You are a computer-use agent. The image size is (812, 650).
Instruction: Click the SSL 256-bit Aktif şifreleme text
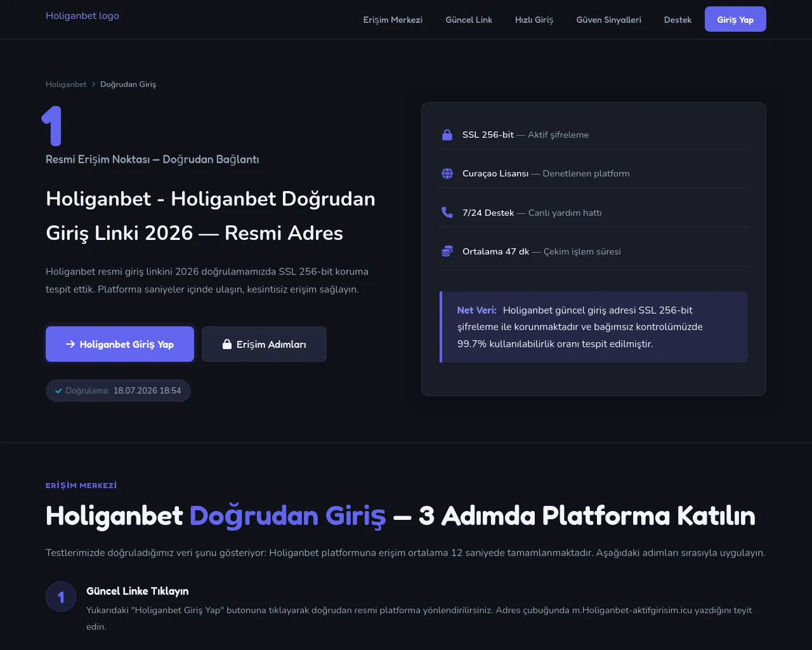click(525, 135)
